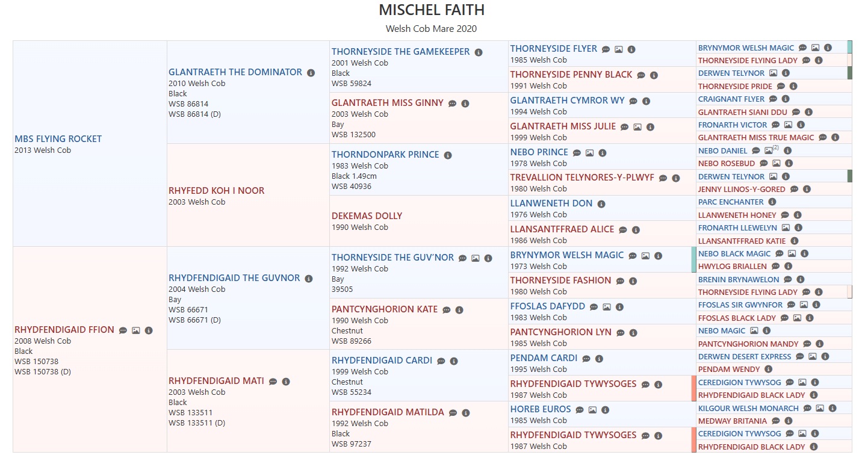Screen dimensions: 868x455
Task: Open Dekemas Dolly horse page
Action: (367, 216)
